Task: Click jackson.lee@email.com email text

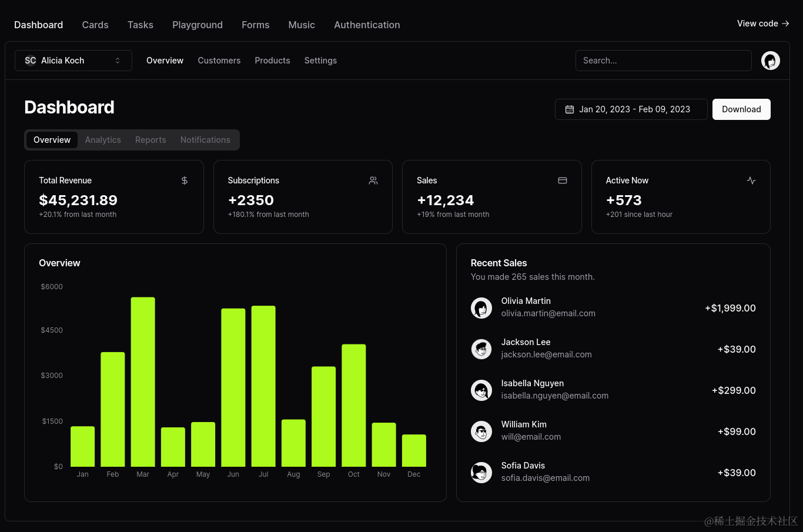Action: pyautogui.click(x=547, y=354)
